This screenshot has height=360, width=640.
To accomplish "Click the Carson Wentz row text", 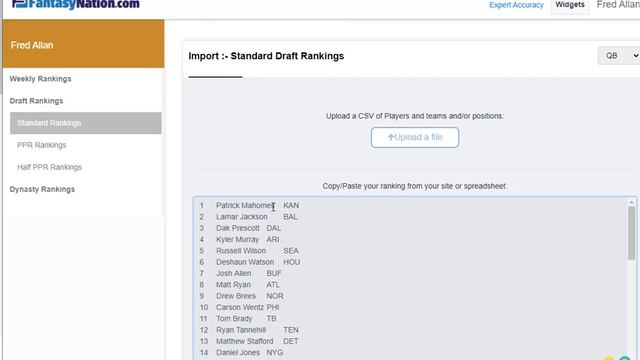I will [240, 307].
